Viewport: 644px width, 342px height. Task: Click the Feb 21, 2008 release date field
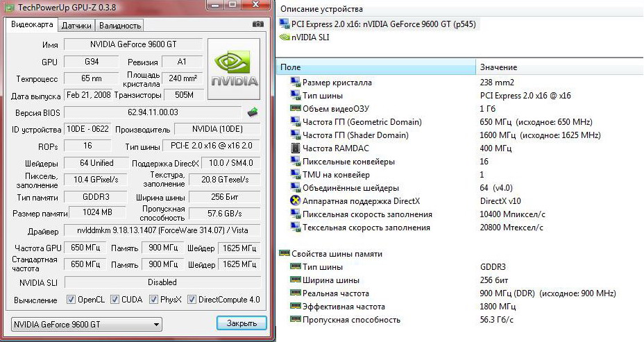(88, 95)
